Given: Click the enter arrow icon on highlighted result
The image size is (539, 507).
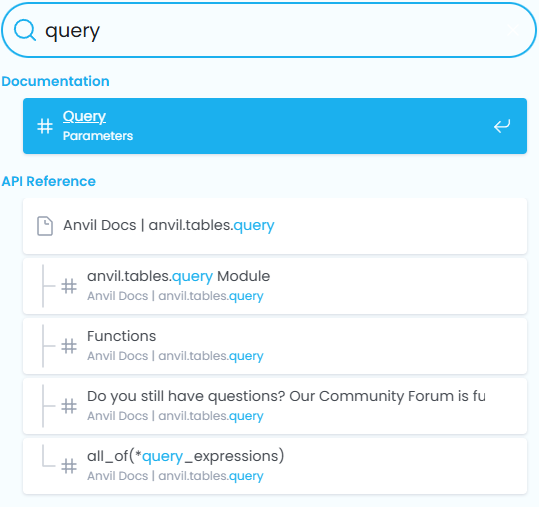Looking at the screenshot, I should pyautogui.click(x=502, y=126).
